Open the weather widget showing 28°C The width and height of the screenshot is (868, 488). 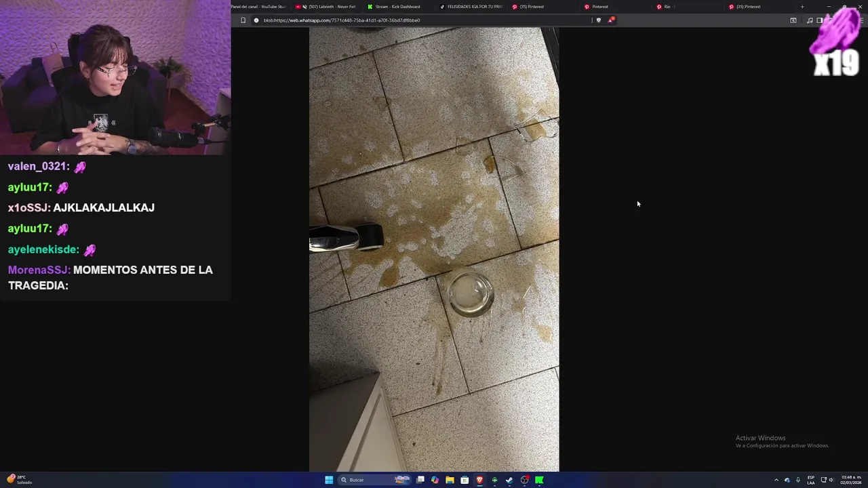pos(19,479)
